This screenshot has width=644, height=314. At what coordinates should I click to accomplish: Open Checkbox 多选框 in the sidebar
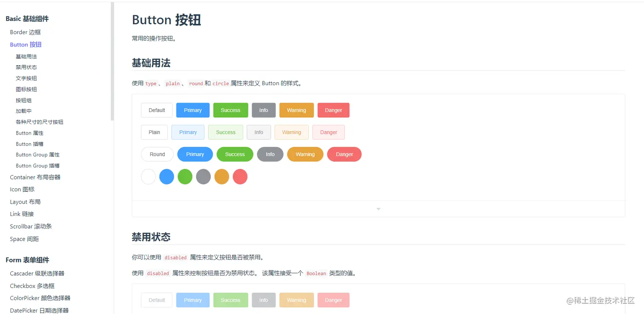coord(32,286)
